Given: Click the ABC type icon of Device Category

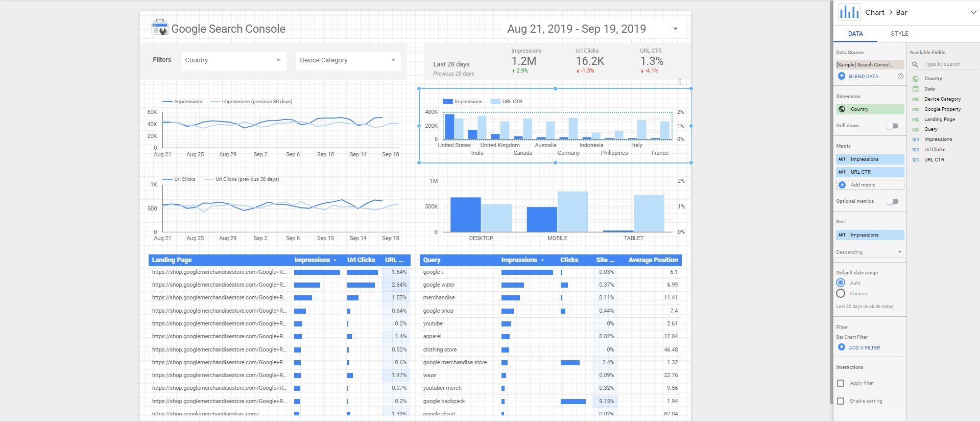Looking at the screenshot, I should coord(915,99).
